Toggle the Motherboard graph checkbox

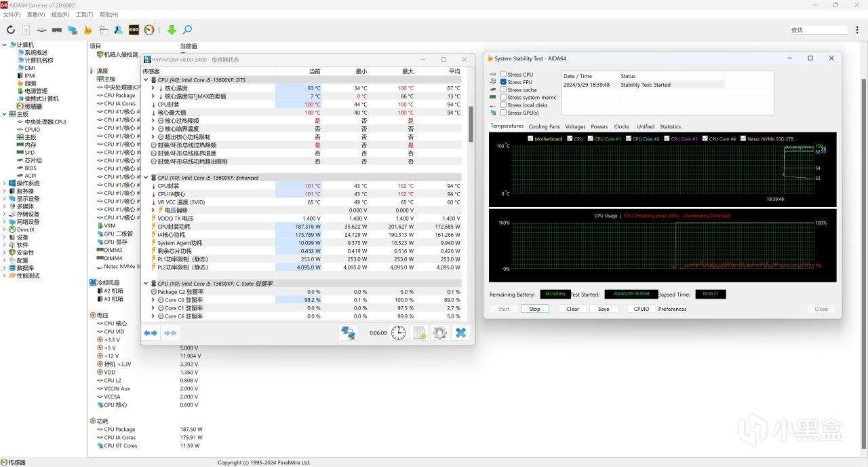pyautogui.click(x=530, y=138)
